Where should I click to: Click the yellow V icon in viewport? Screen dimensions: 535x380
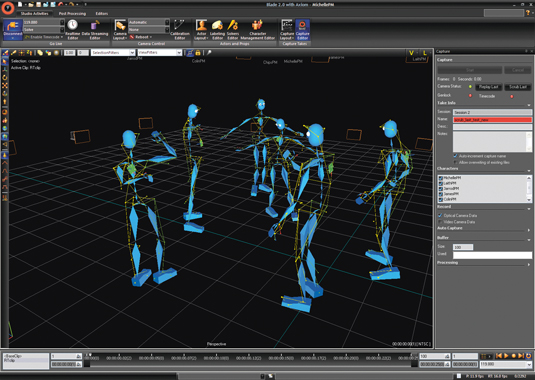click(x=411, y=53)
